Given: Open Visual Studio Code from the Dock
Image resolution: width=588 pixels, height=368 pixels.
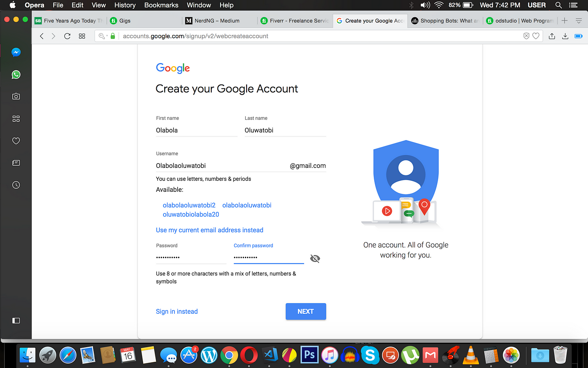Looking at the screenshot, I should click(x=269, y=355).
